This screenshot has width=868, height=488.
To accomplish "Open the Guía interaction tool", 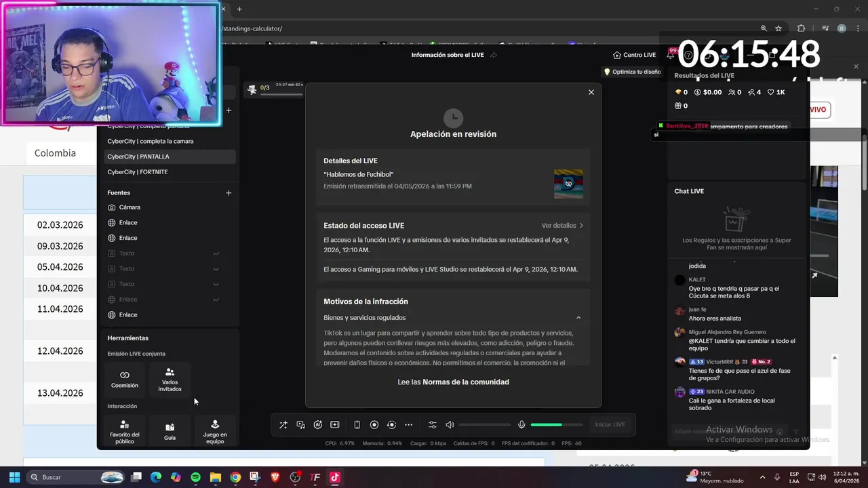I will (x=170, y=431).
